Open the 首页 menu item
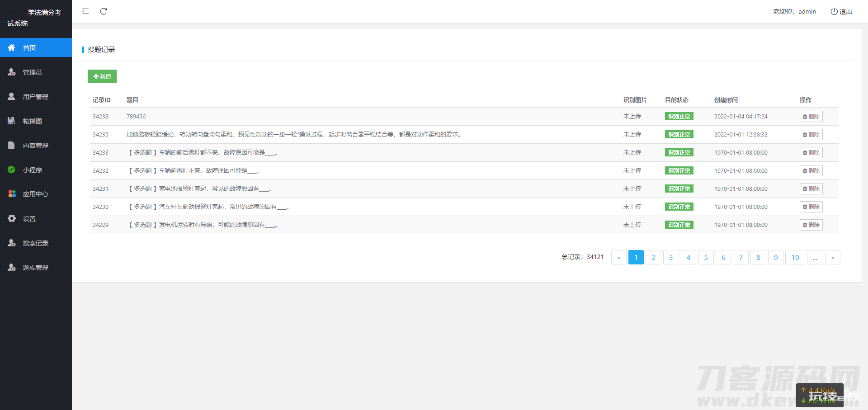 36,47
